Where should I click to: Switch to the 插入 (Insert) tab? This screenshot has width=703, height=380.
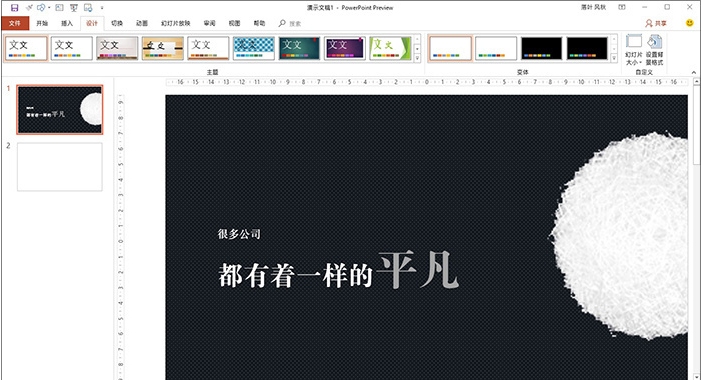pyautogui.click(x=67, y=23)
